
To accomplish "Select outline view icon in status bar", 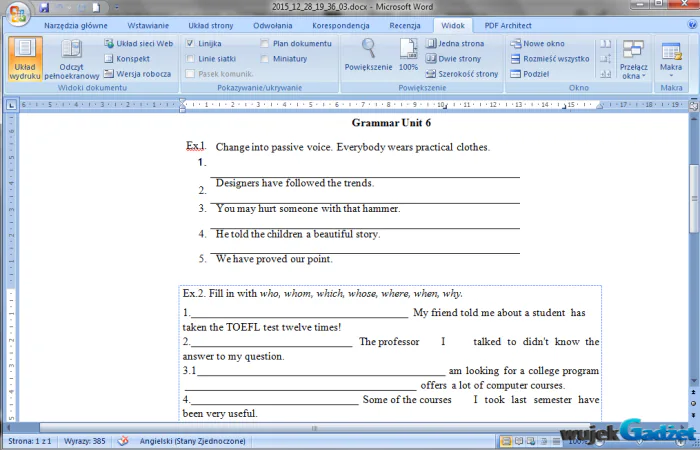I will point(544,442).
